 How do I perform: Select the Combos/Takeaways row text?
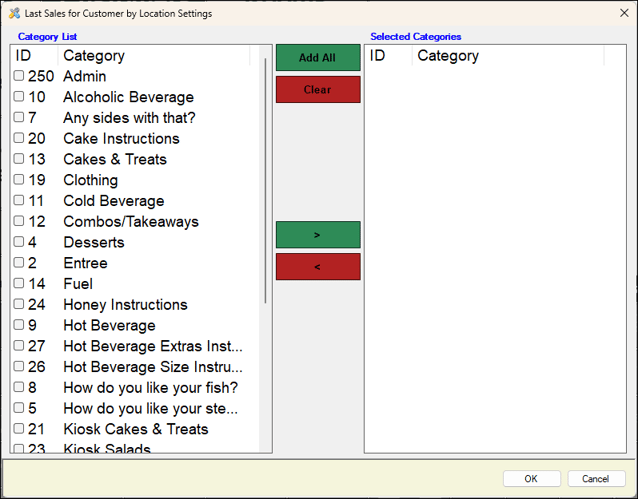131,221
